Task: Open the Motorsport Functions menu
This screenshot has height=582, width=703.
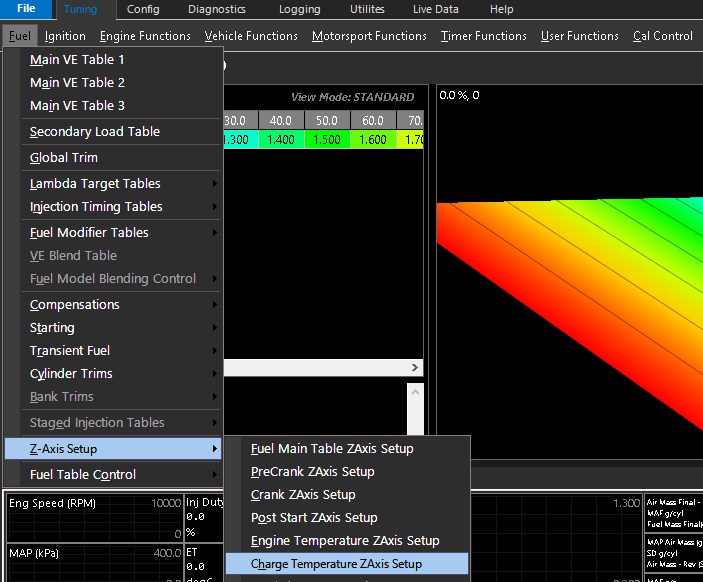Action: coord(369,36)
